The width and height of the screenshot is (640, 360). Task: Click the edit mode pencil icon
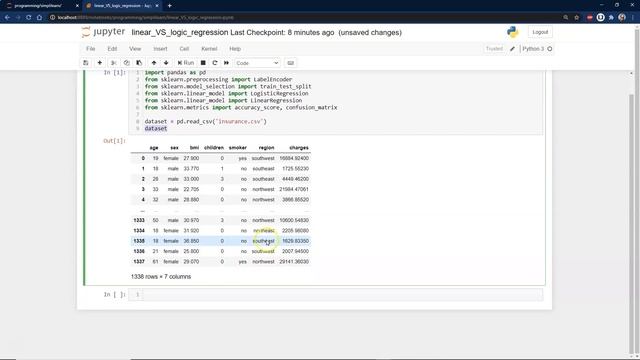coord(513,49)
